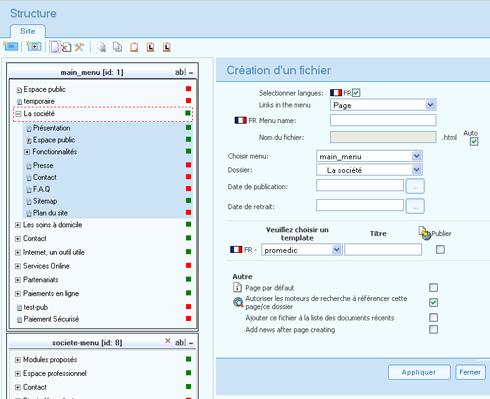
Task: Toggle the FR language checkbox
Action: (x=356, y=92)
